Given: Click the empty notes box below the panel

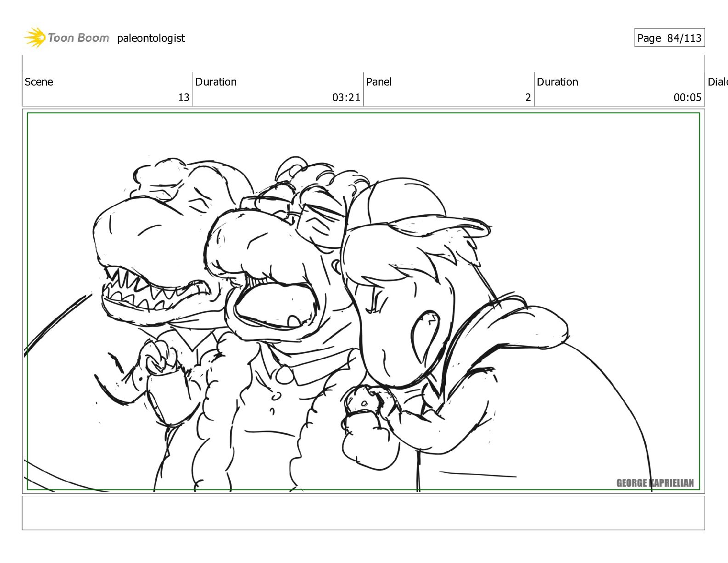Looking at the screenshot, I should (363, 513).
